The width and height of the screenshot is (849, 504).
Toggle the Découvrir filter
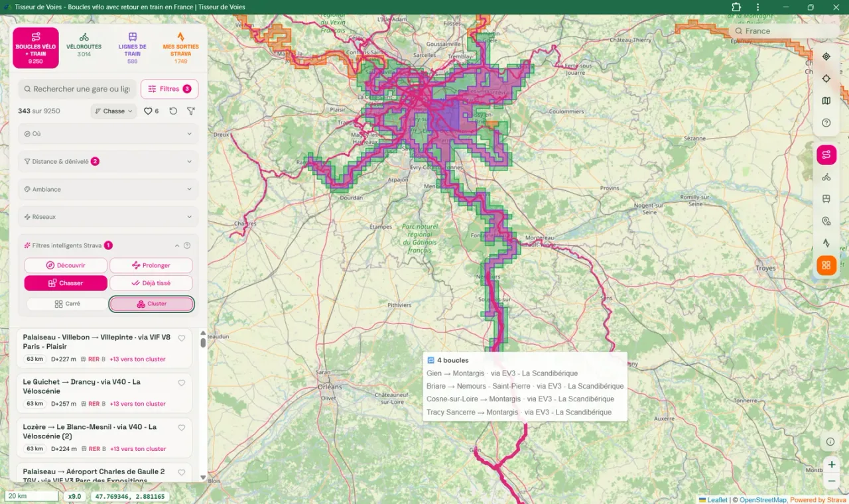pos(66,265)
